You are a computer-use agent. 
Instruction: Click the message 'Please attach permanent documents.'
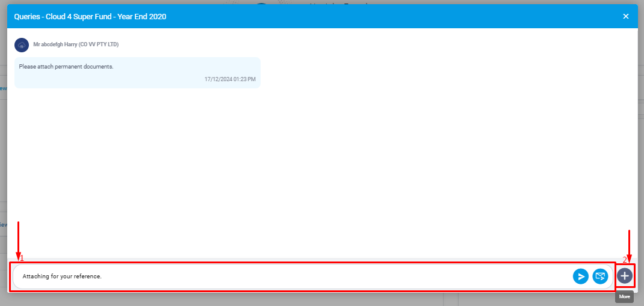pyautogui.click(x=66, y=67)
